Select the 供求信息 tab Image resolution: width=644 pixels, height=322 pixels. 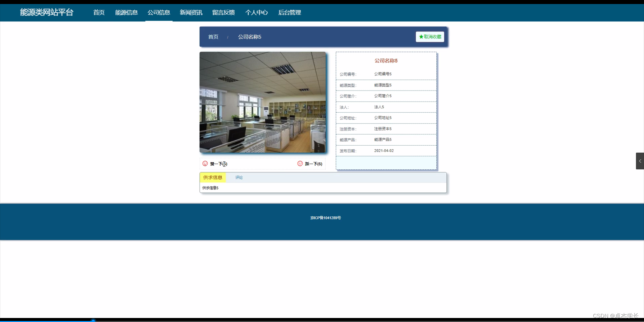point(212,177)
